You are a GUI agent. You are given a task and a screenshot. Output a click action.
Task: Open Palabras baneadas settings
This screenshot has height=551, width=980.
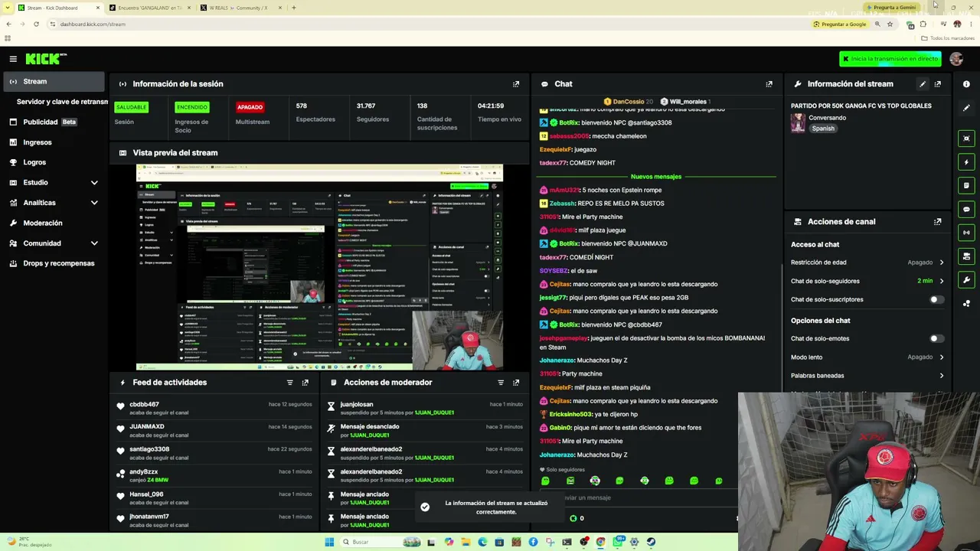point(867,376)
